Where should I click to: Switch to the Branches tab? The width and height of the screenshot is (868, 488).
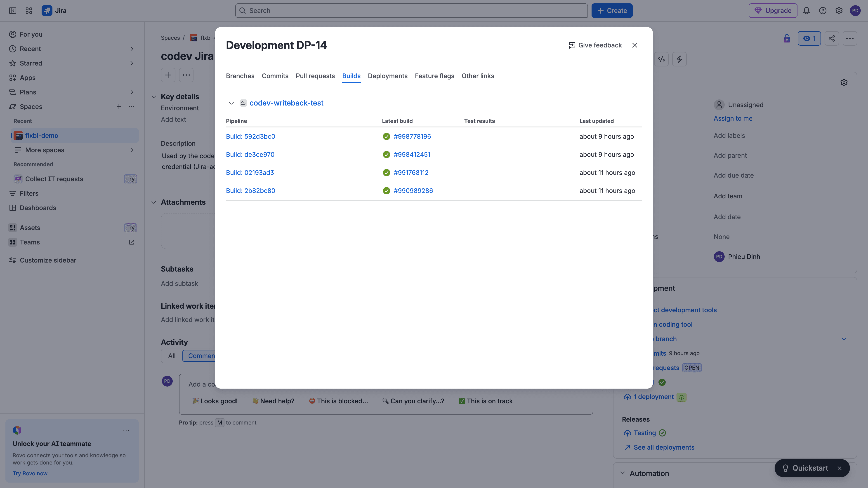(240, 76)
